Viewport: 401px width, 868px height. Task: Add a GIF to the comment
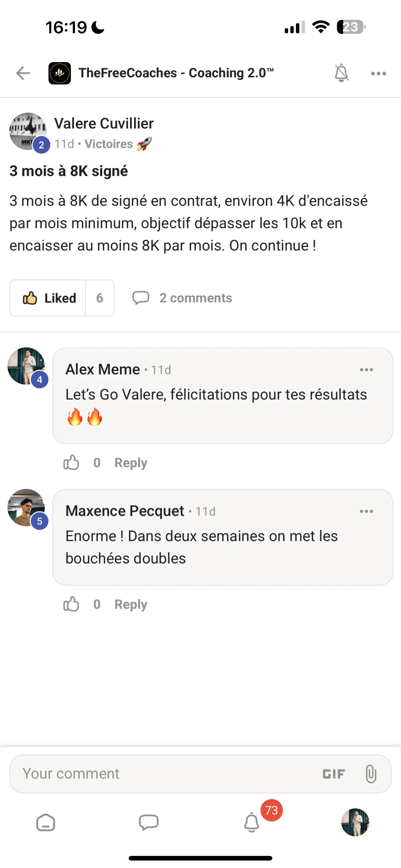[x=333, y=774]
